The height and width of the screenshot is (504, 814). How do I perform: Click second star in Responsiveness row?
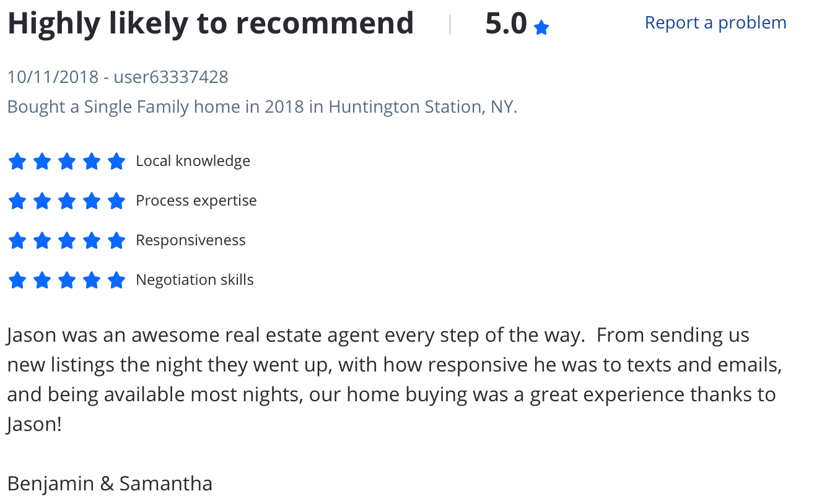42,241
